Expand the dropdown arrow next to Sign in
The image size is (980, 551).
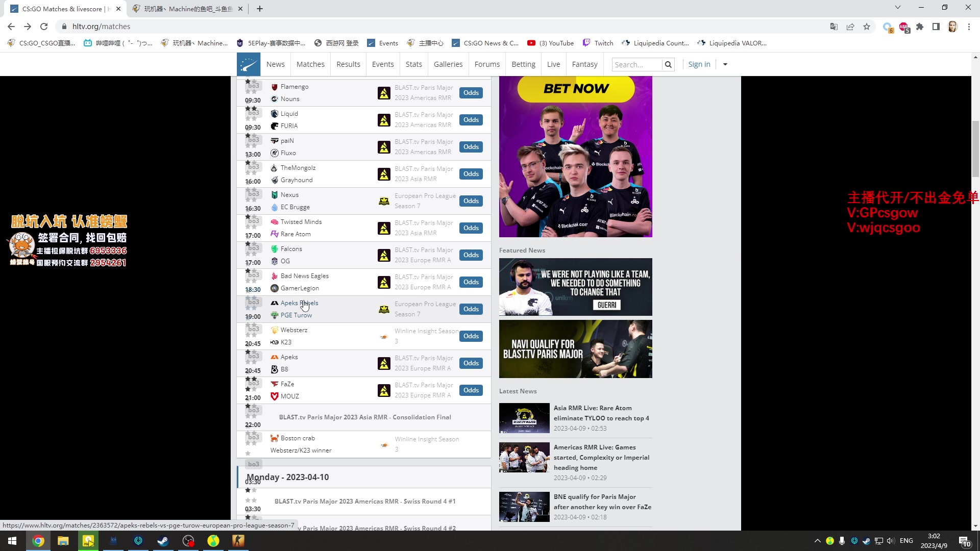click(725, 64)
